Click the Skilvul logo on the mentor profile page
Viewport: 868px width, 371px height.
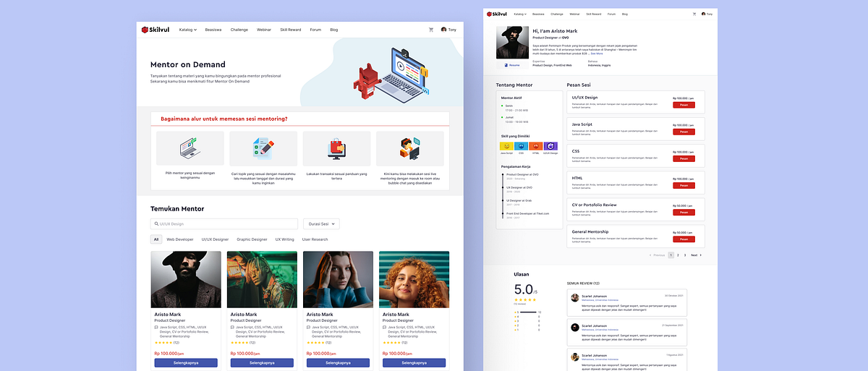(497, 14)
